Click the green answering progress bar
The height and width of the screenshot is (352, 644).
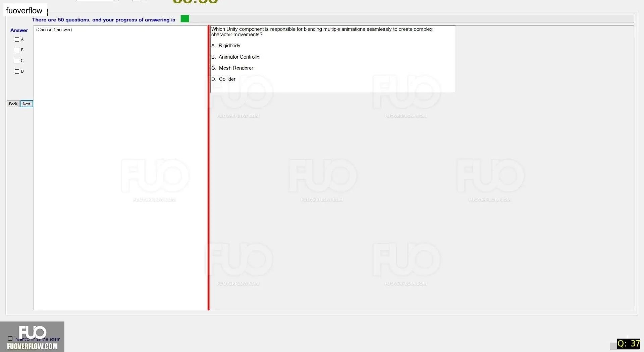point(407,19)
